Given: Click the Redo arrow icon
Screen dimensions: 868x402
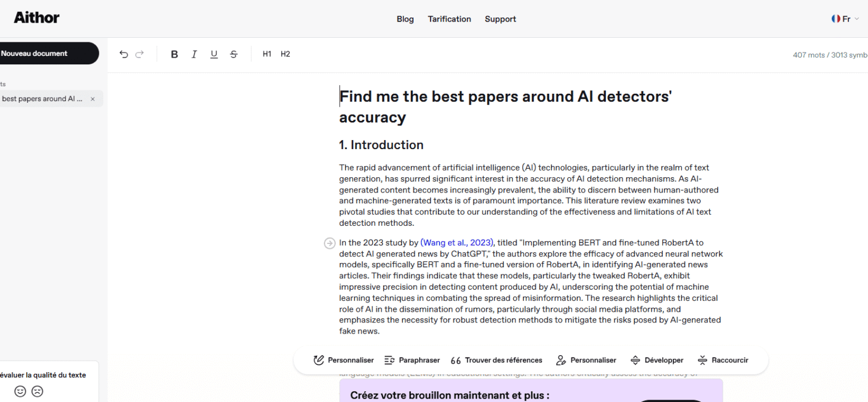Looking at the screenshot, I should pos(140,54).
